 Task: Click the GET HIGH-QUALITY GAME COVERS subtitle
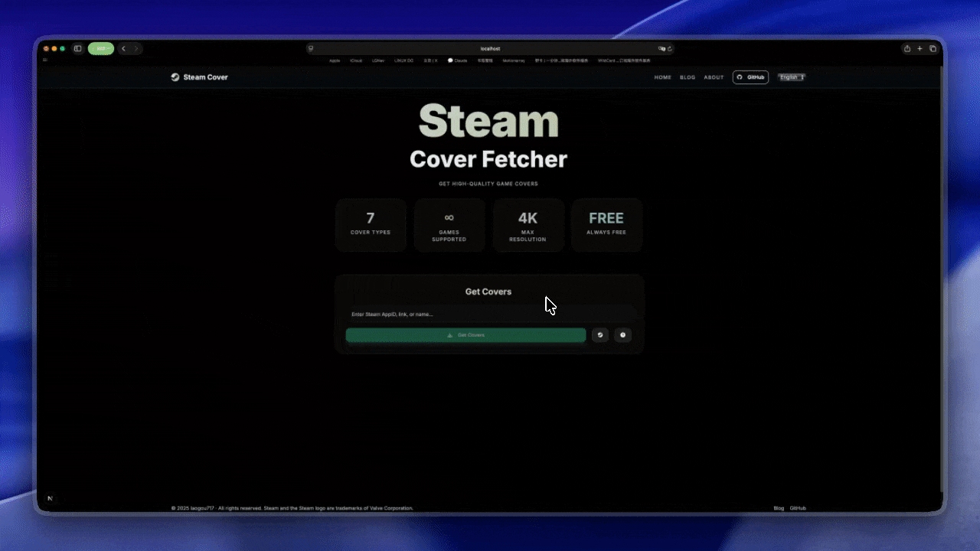pos(488,184)
